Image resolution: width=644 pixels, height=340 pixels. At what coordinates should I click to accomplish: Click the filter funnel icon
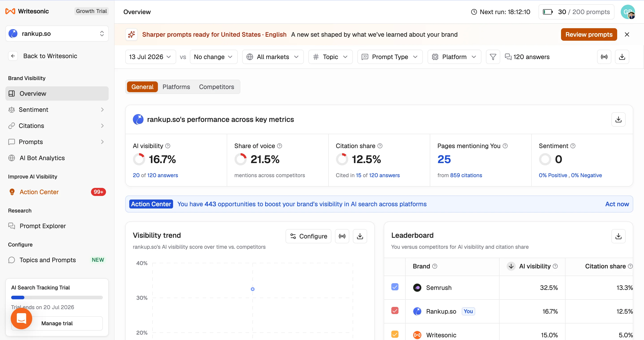pos(493,57)
